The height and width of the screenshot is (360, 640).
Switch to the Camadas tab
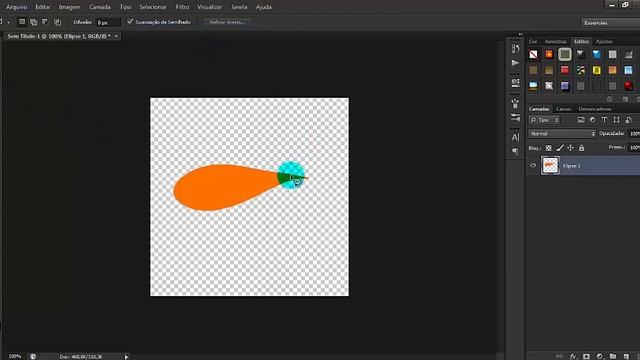click(x=539, y=109)
